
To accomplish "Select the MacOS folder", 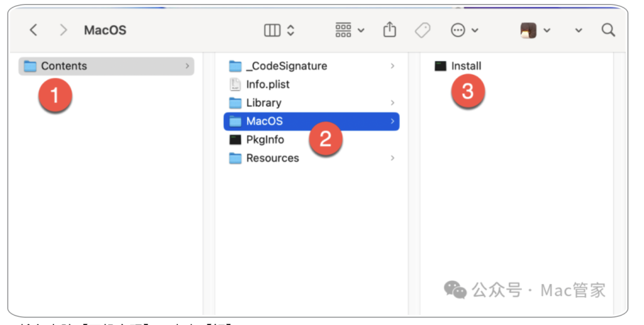I will [x=264, y=121].
